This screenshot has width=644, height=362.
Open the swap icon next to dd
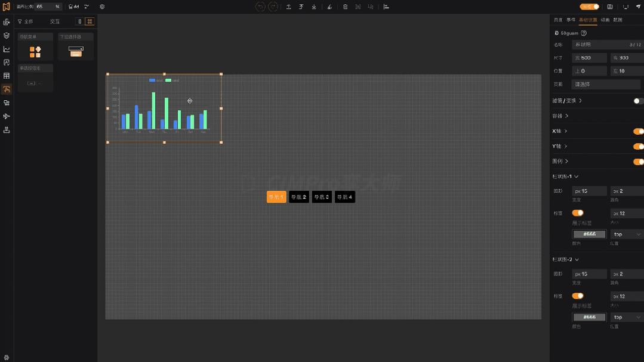pos(87,7)
